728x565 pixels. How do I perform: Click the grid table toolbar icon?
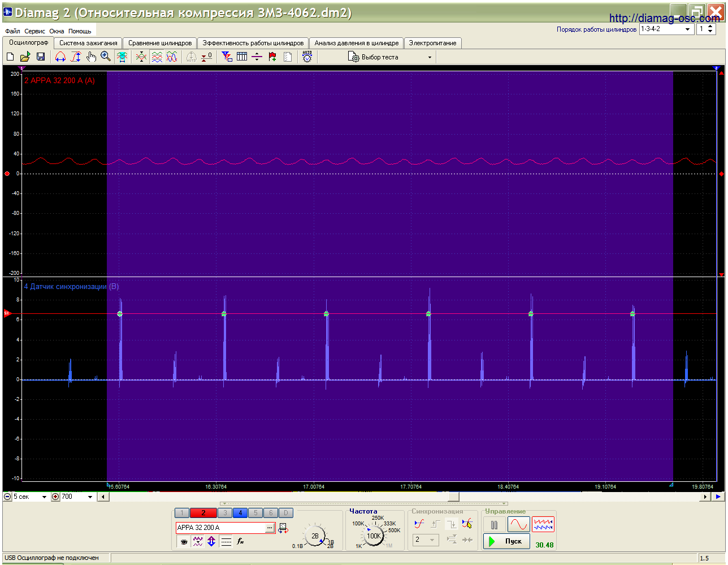pos(242,57)
